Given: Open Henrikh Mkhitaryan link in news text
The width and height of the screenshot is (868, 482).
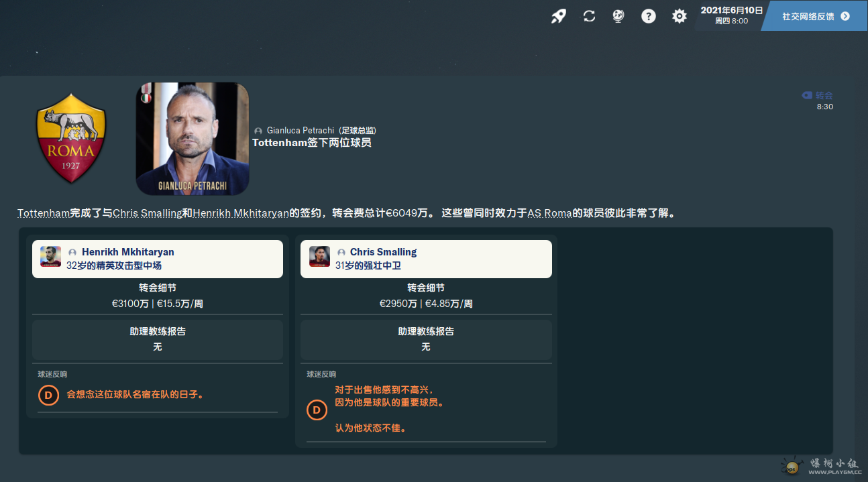Looking at the screenshot, I should click(x=241, y=214).
